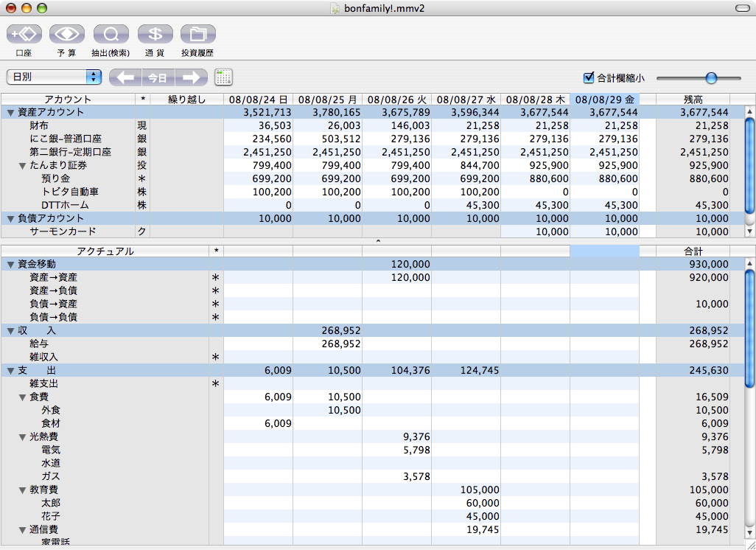Click the split-pane divider collapse handle
756x550 pixels.
click(378, 241)
